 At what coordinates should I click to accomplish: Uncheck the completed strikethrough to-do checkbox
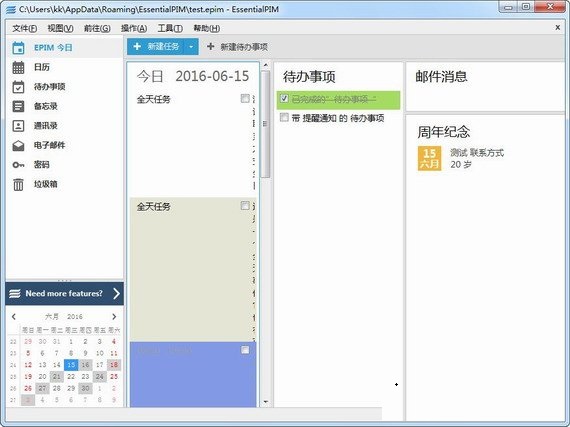(284, 98)
